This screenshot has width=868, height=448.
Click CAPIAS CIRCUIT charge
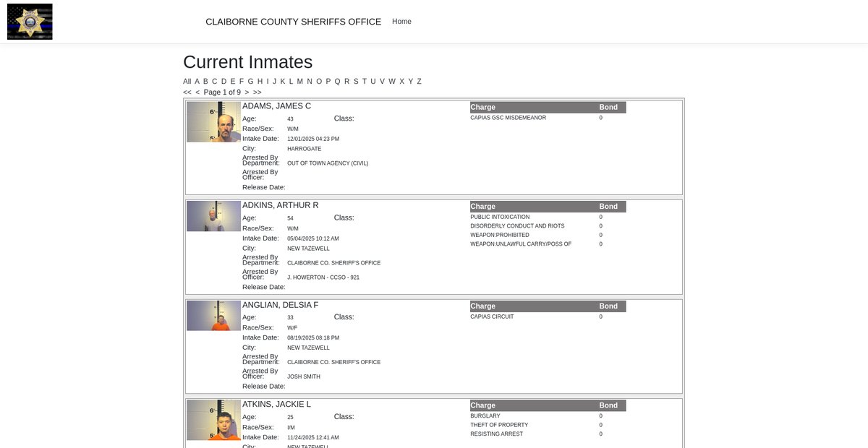click(x=492, y=316)
